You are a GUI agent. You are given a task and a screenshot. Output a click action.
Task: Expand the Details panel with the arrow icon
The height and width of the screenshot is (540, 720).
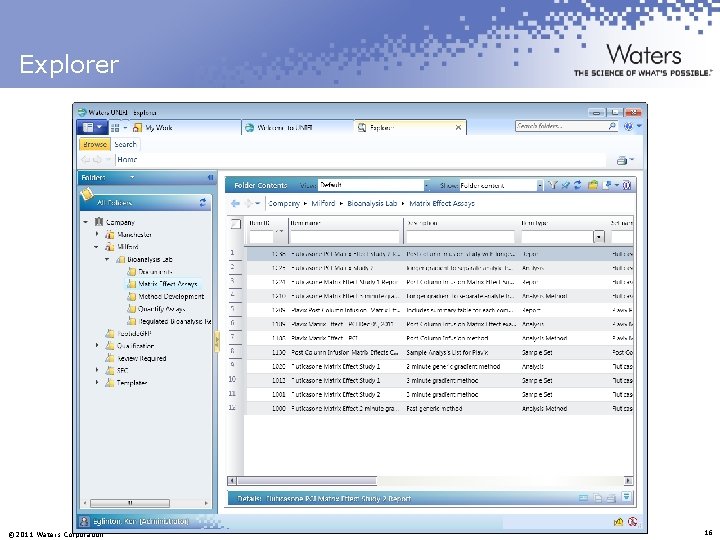626,497
